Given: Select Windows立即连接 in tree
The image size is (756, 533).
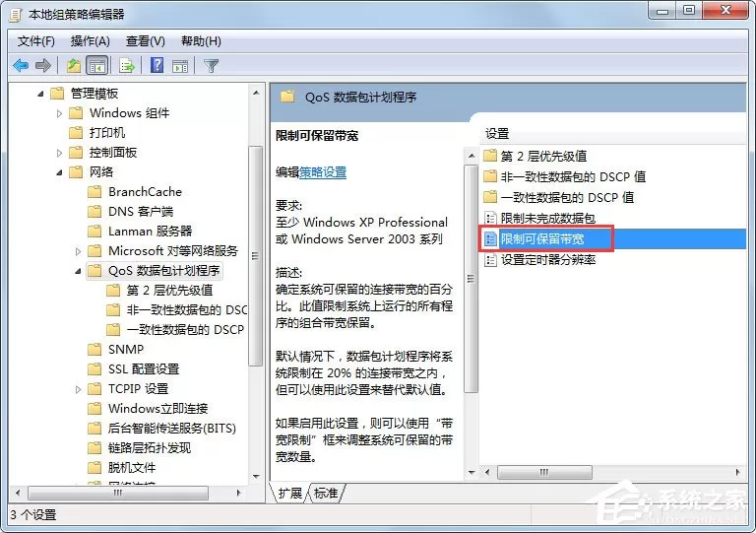Looking at the screenshot, I should pos(158,409).
